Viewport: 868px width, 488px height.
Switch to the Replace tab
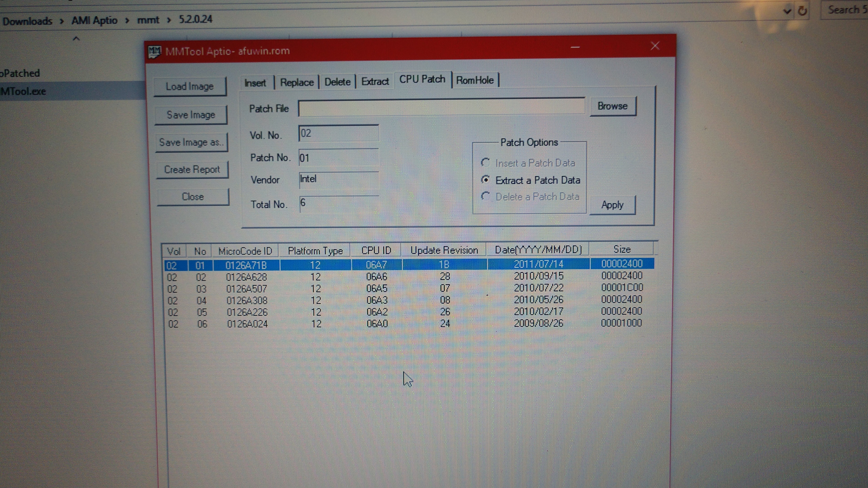pyautogui.click(x=297, y=82)
